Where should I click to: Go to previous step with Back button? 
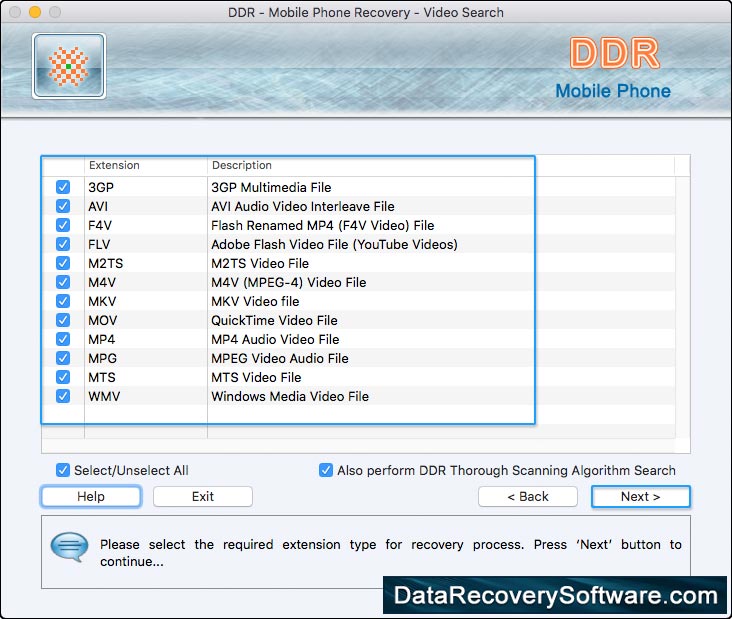point(528,496)
